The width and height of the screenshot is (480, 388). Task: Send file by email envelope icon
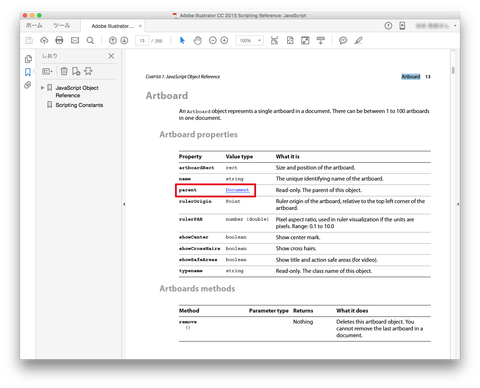75,40
